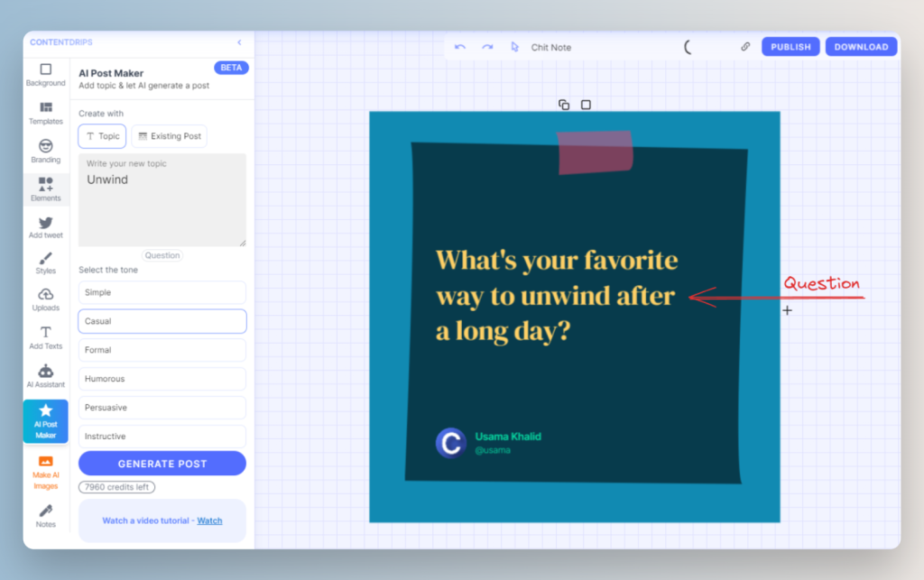
Task: Switch to Existing Post option
Action: pos(169,136)
